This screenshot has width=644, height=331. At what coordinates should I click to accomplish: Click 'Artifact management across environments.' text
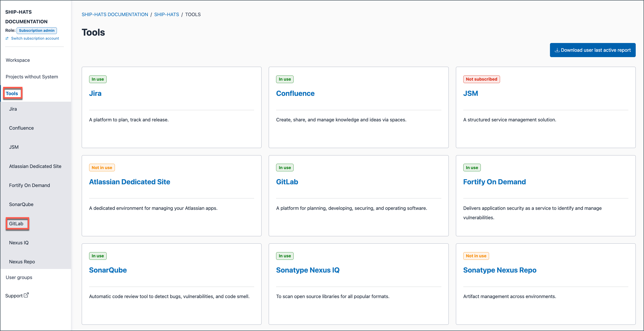coord(509,297)
